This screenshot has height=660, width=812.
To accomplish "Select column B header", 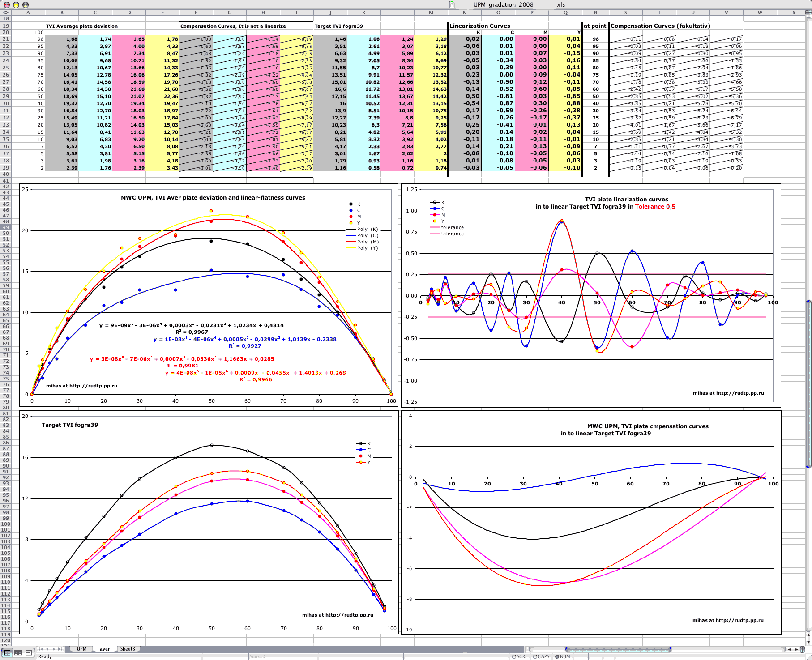I will (62, 13).
